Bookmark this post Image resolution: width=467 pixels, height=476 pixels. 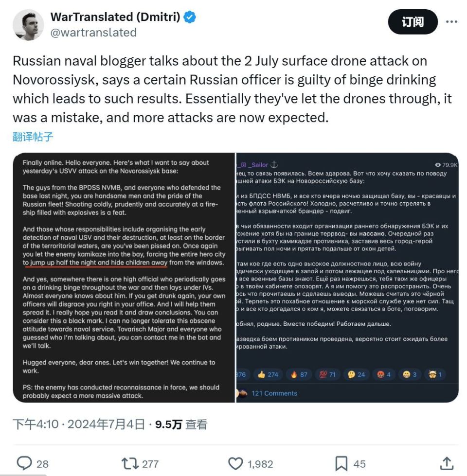click(341, 463)
